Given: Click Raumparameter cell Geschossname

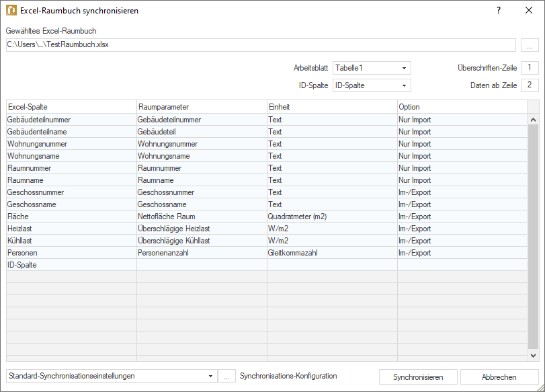Looking at the screenshot, I should [x=202, y=204].
